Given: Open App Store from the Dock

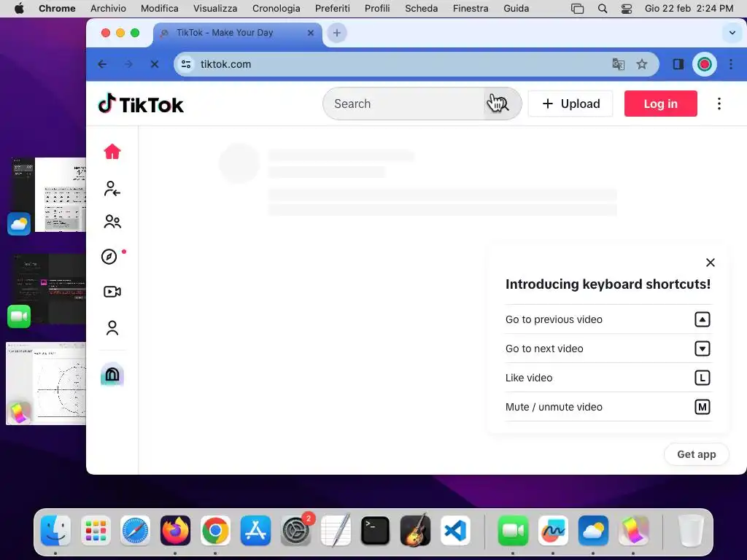Looking at the screenshot, I should tap(255, 531).
